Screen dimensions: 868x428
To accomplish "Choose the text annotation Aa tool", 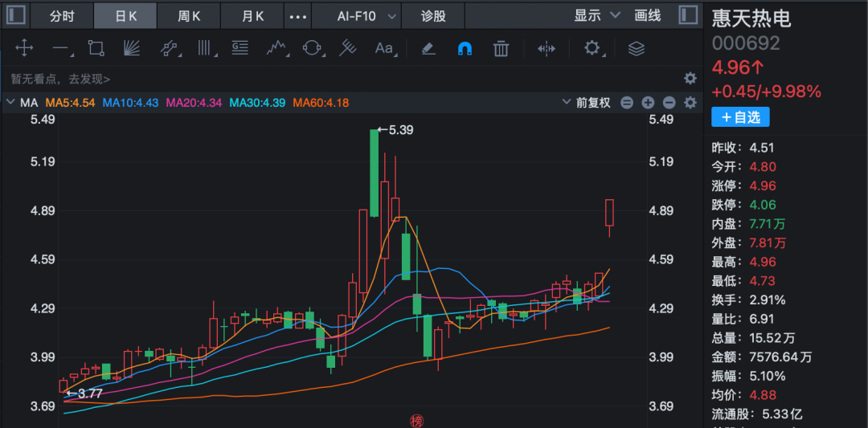I will [384, 49].
